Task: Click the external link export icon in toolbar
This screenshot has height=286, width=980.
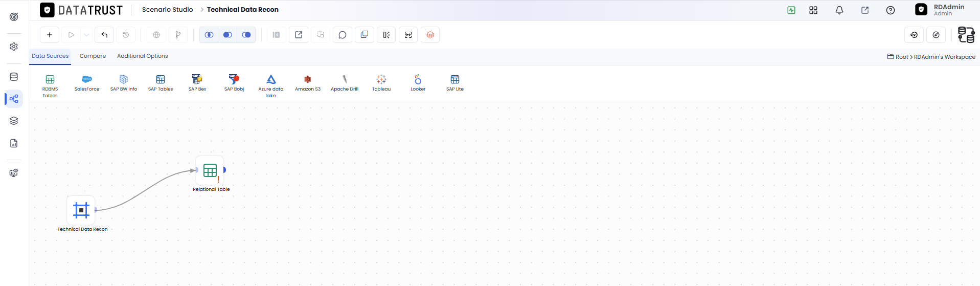Action: tap(299, 35)
